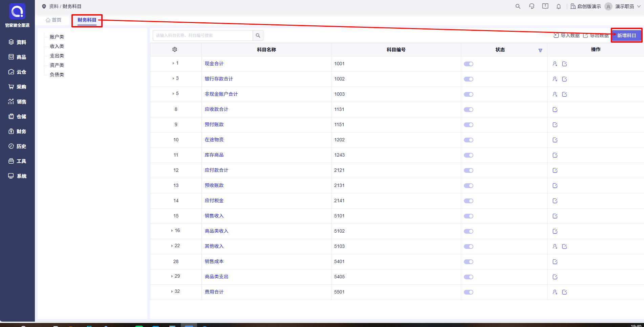644x327 pixels.
Task: Select 资产类 in the category tree
Action: point(57,65)
